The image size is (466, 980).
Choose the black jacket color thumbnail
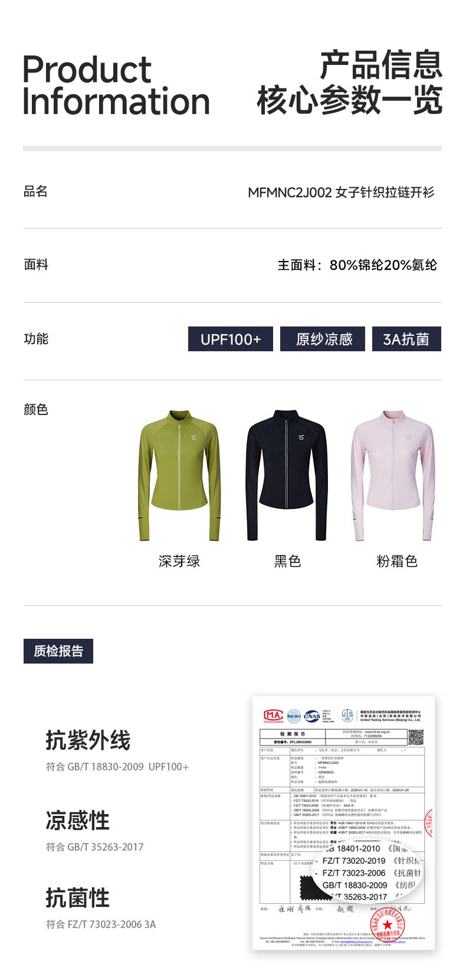(287, 475)
